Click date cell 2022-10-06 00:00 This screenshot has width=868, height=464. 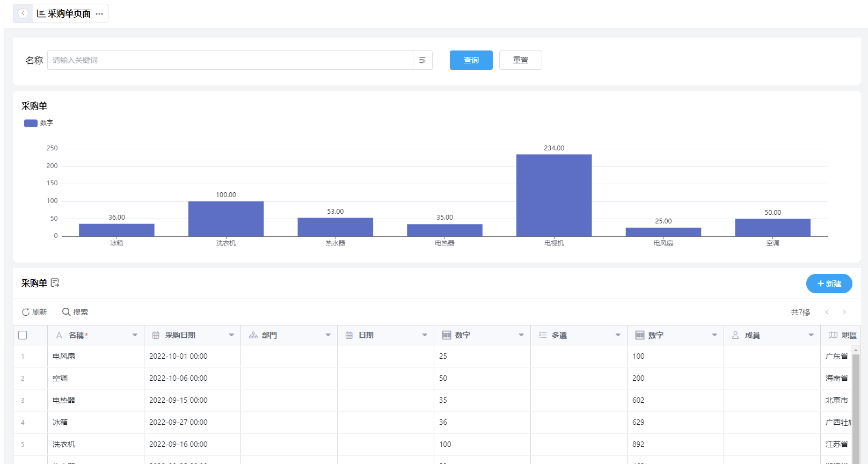[x=192, y=378]
